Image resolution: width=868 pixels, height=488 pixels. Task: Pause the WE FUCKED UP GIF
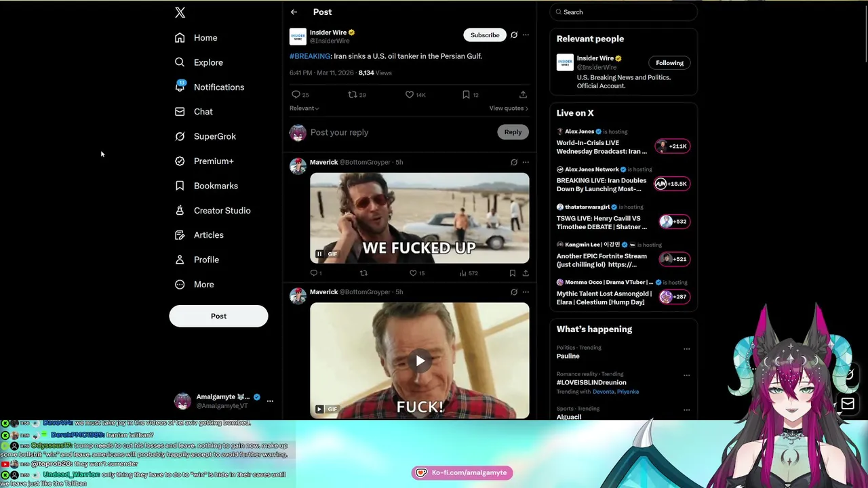(319, 254)
